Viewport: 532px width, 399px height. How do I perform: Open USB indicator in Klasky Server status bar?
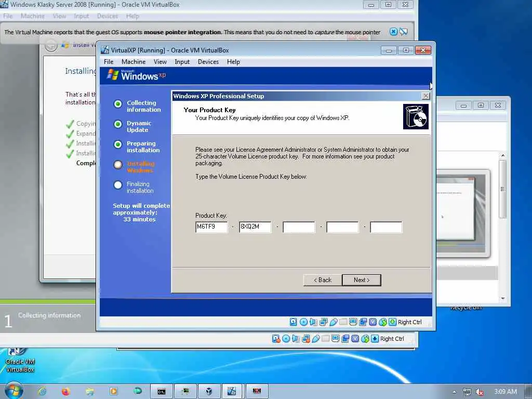(315, 339)
